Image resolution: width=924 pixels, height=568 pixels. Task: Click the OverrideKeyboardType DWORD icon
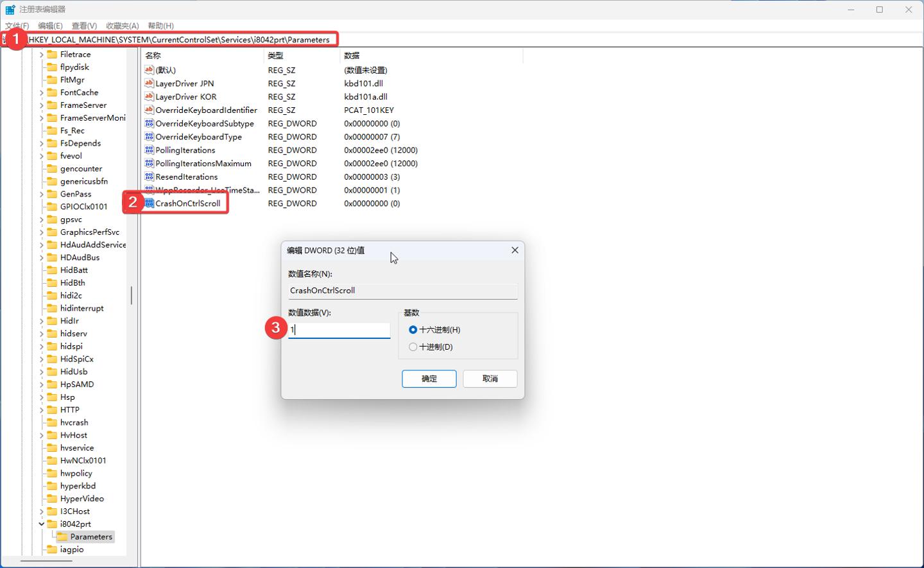(149, 137)
